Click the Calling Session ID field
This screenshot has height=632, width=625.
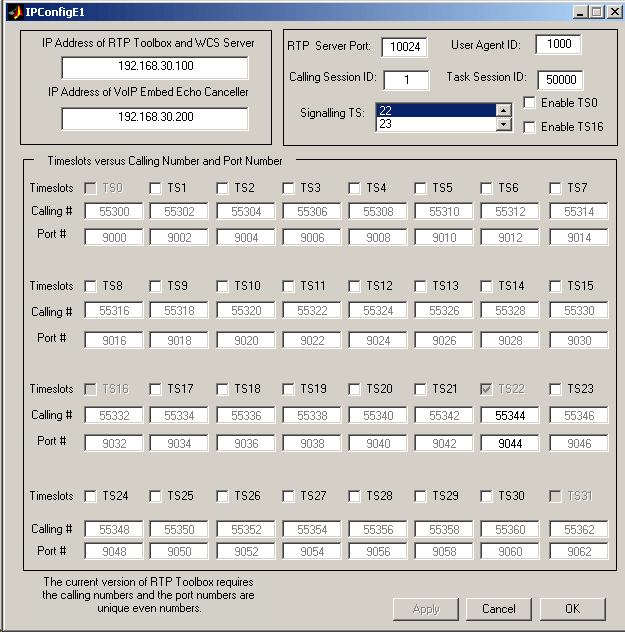click(406, 80)
